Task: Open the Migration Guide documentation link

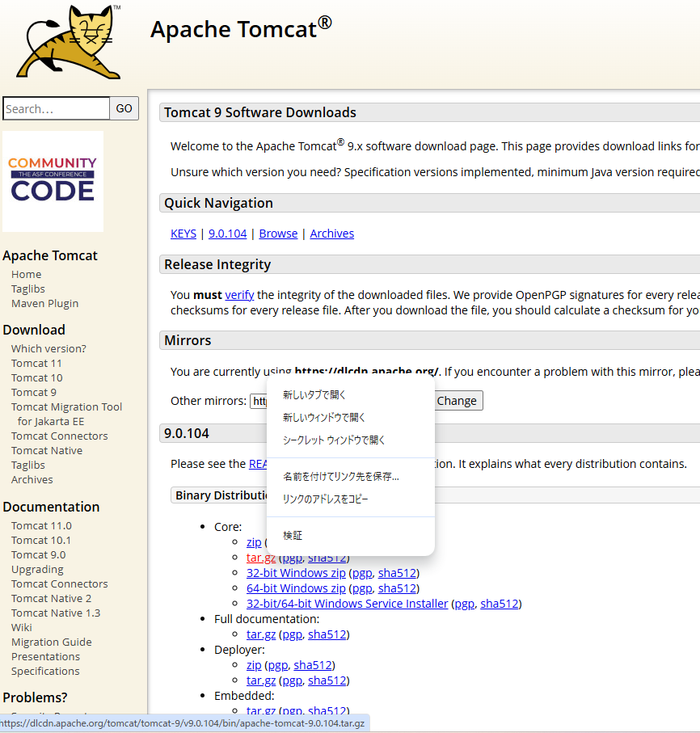Action: (x=51, y=642)
